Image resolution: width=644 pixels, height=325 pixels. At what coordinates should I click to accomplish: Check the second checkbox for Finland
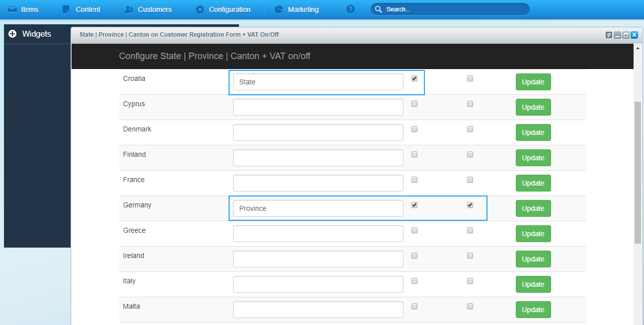point(470,154)
